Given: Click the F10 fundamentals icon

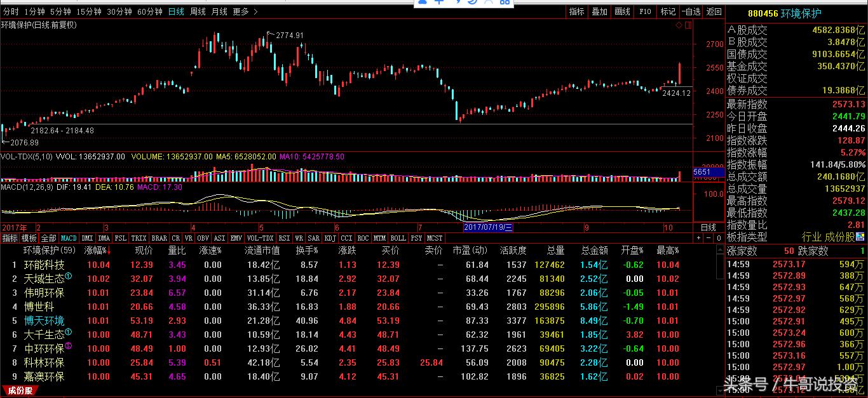Looking at the screenshot, I should (644, 11).
